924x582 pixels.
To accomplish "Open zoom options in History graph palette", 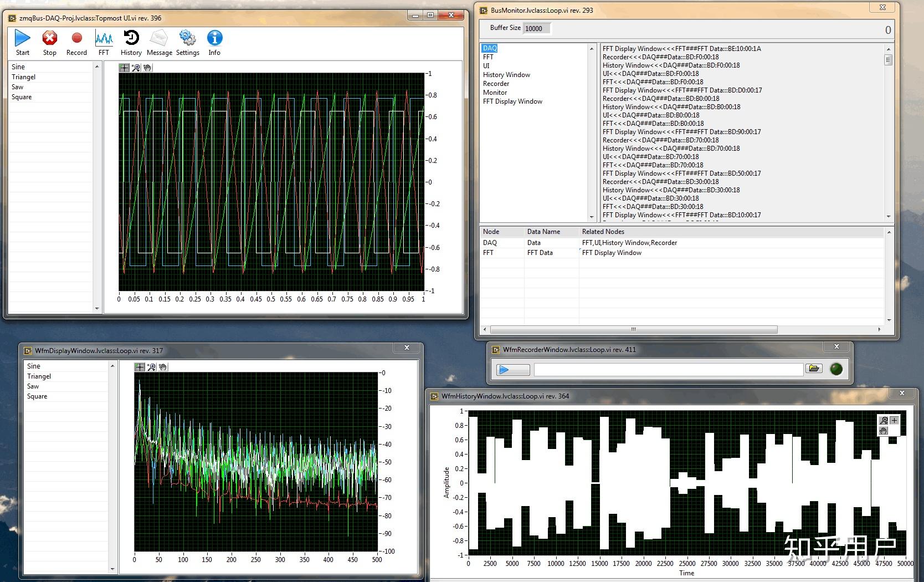I will [x=884, y=421].
